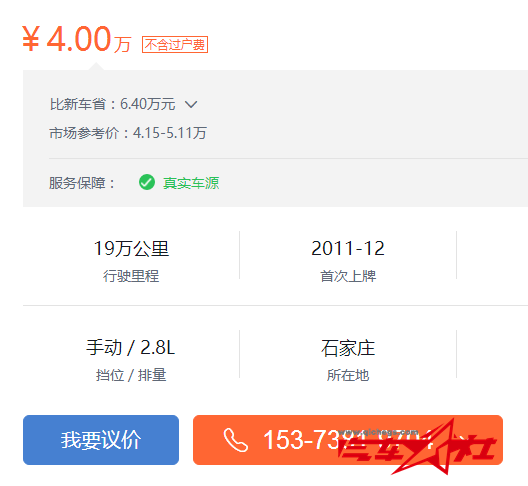This screenshot has height=486, width=528.
Task: Click the 首次上牌 label
Action: (348, 276)
